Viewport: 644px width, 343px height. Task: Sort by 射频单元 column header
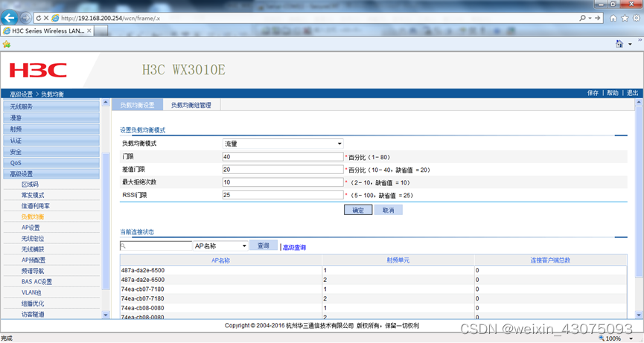pos(398,260)
